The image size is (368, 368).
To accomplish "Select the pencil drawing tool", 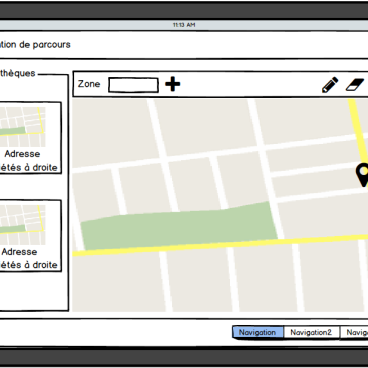I will 330,85.
